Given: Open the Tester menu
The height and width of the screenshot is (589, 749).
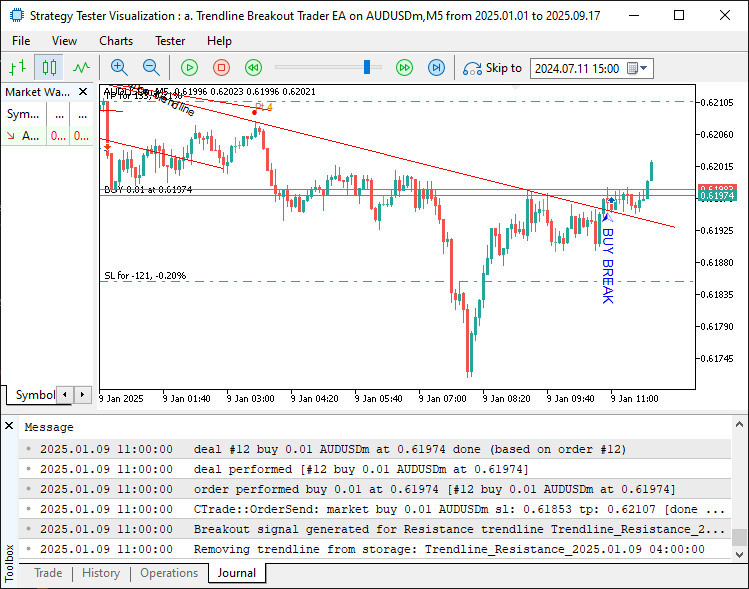Looking at the screenshot, I should (170, 41).
